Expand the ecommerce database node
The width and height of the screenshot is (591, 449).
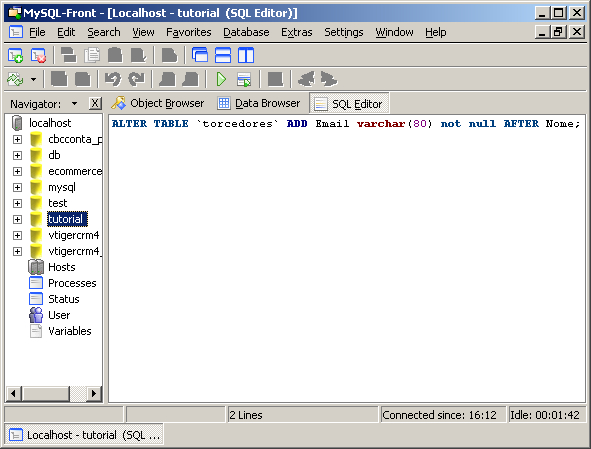click(x=17, y=172)
